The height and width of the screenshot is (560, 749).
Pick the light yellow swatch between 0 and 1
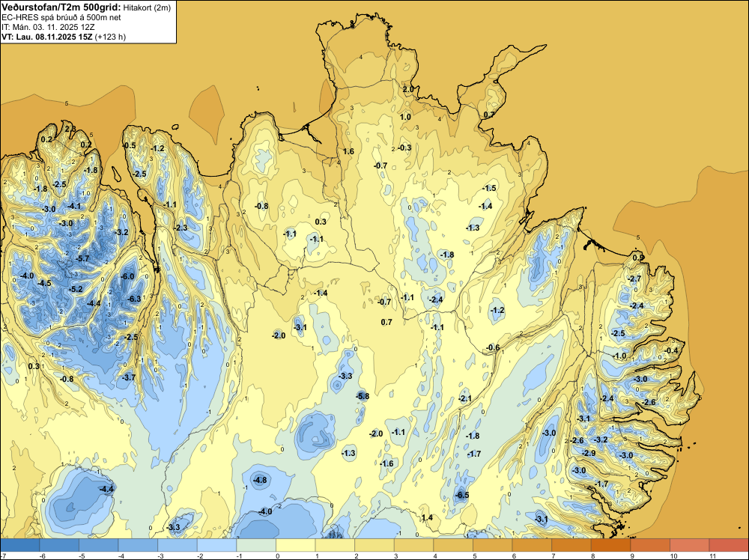coord(296,545)
